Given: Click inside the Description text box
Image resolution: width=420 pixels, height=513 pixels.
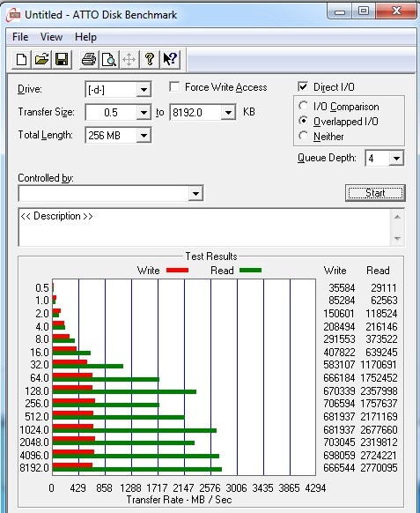Looking at the screenshot, I should point(204,227).
